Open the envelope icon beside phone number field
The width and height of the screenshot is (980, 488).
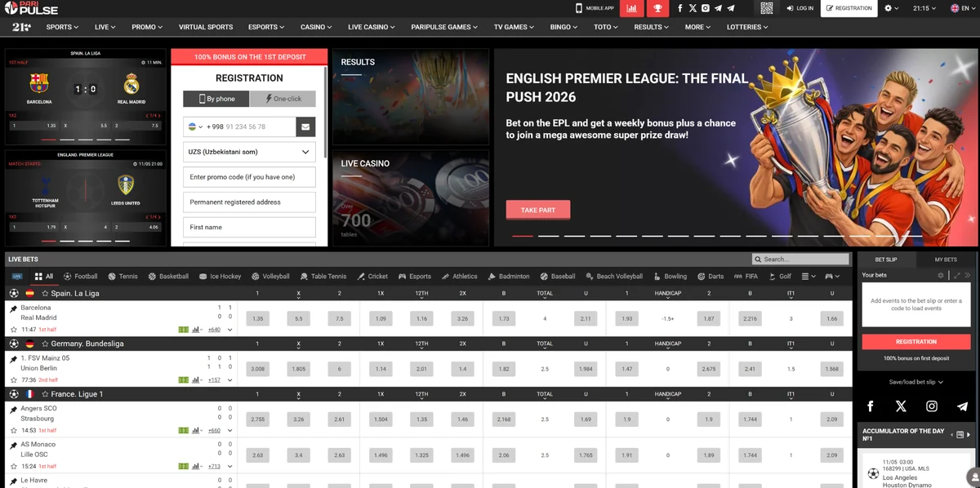click(305, 126)
